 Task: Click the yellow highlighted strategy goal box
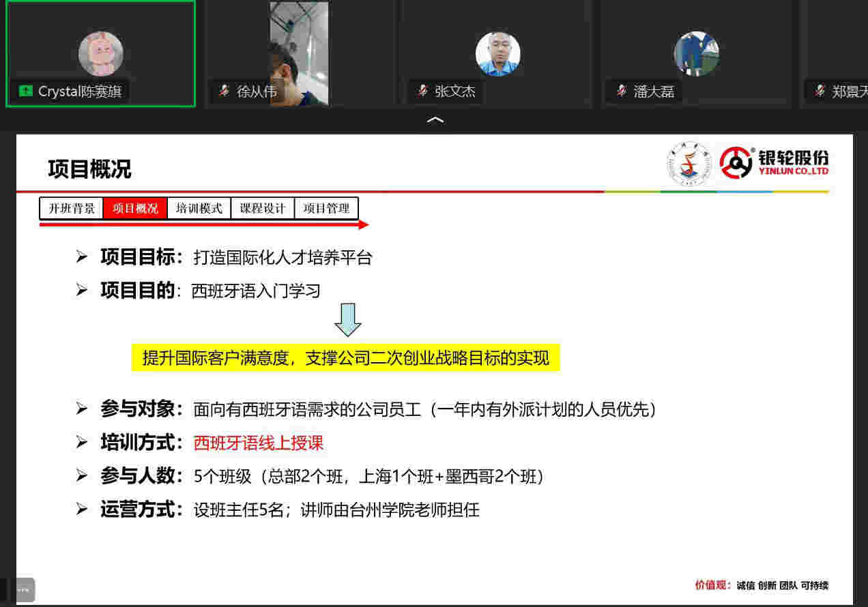[345, 358]
